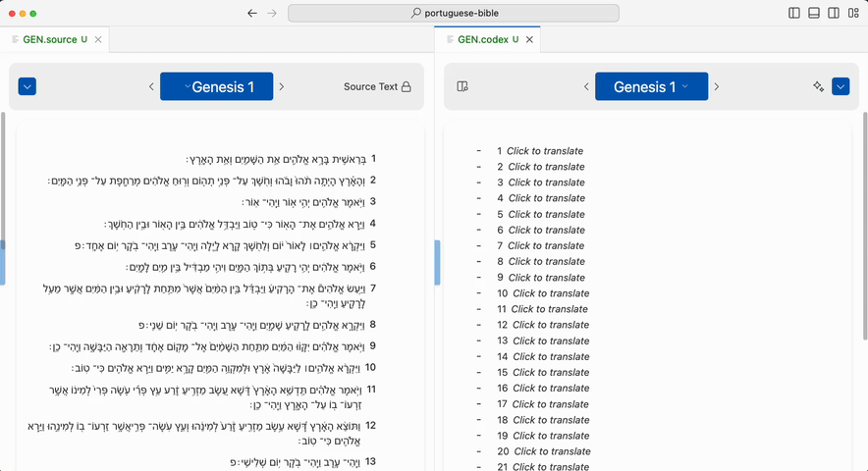Click verse 20 Click to translate
This screenshot has width=868, height=471.
(552, 451)
